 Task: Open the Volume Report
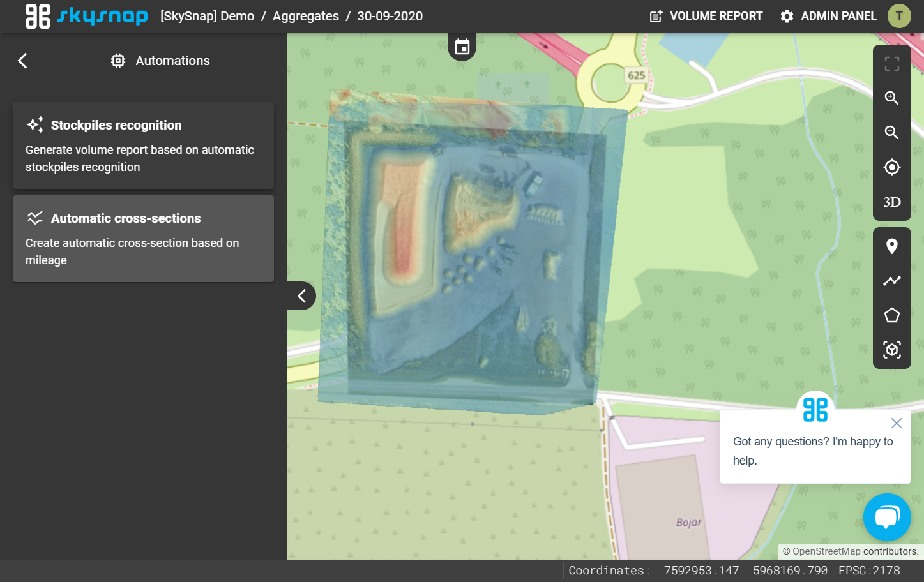(706, 16)
